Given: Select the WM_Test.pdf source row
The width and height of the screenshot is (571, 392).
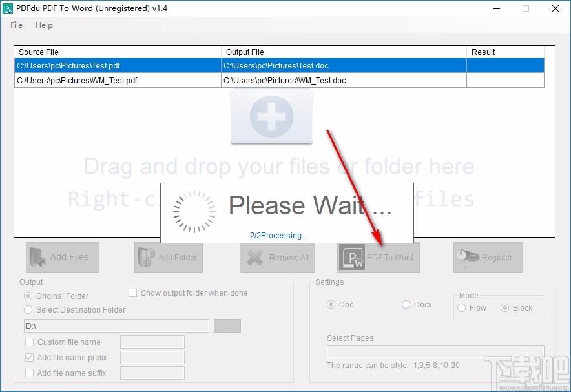Looking at the screenshot, I should point(118,81).
